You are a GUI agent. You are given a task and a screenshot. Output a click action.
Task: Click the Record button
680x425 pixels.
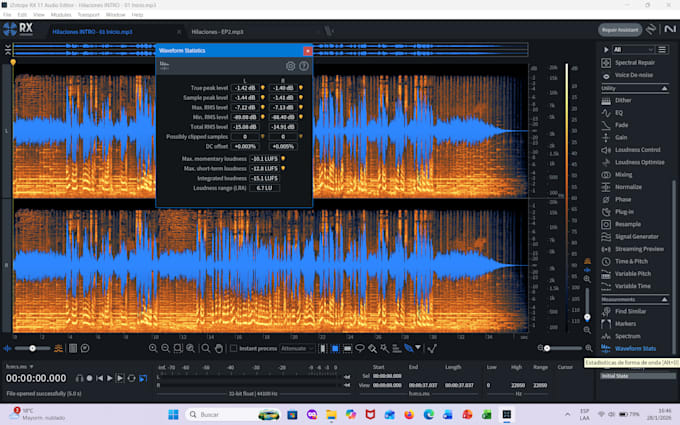89,378
